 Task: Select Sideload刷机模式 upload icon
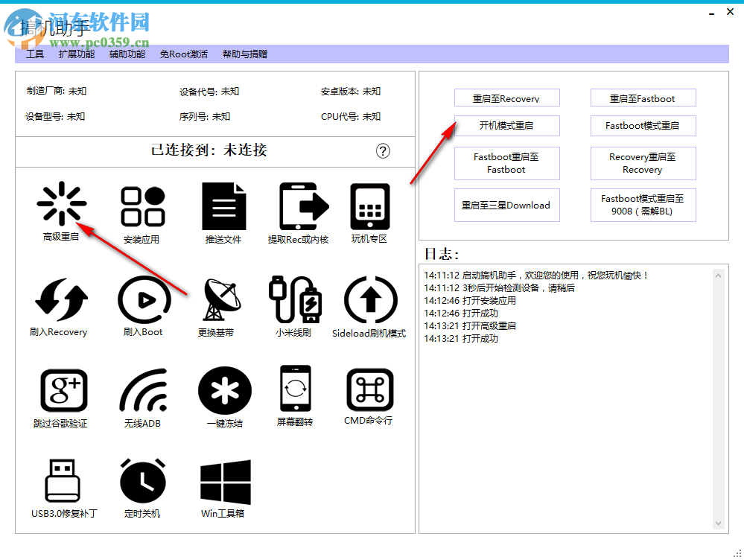(371, 299)
